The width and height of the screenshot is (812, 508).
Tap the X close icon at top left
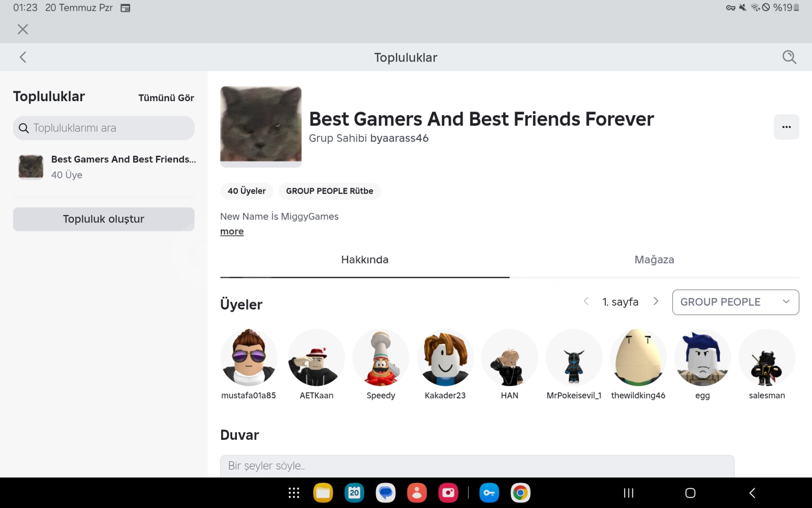click(23, 29)
